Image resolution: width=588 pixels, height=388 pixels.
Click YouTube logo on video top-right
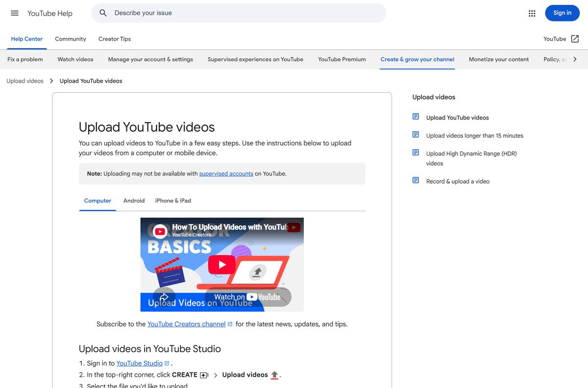(294, 227)
